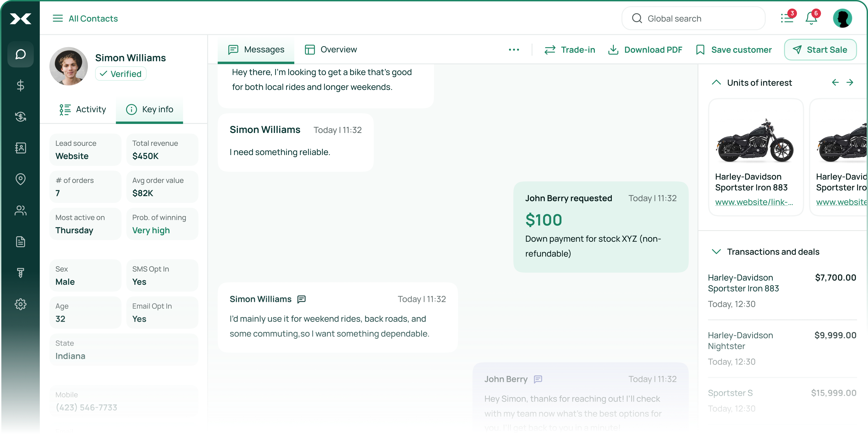Click the Most active on Thursday card

coord(86,224)
